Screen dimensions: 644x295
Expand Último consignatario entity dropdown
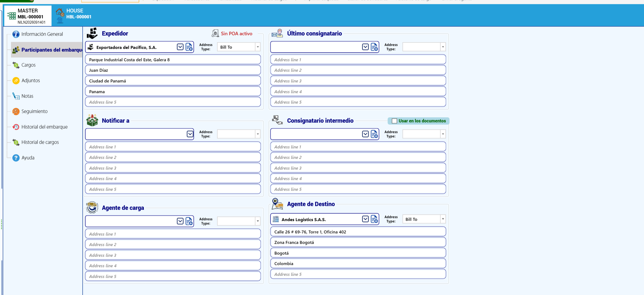click(365, 47)
